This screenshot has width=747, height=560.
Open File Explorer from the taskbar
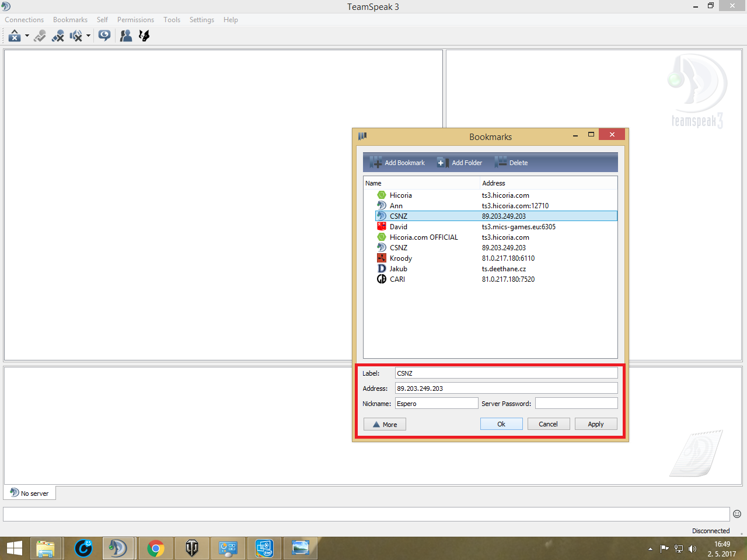point(46,548)
